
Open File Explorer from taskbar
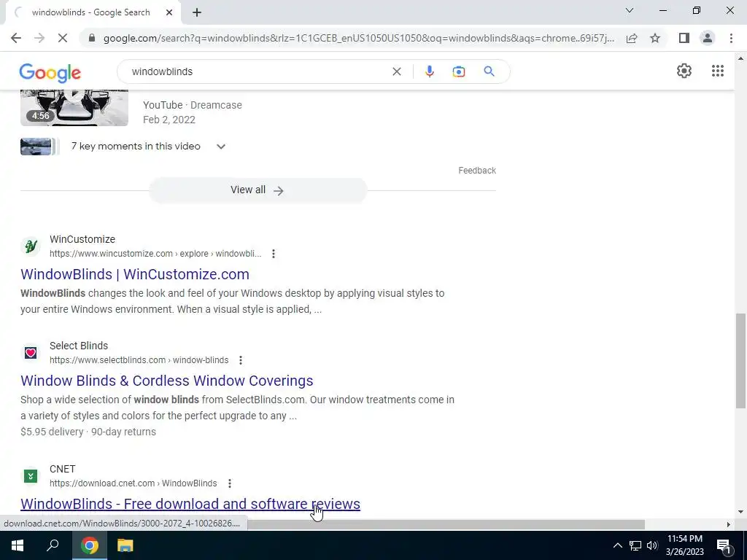click(125, 545)
